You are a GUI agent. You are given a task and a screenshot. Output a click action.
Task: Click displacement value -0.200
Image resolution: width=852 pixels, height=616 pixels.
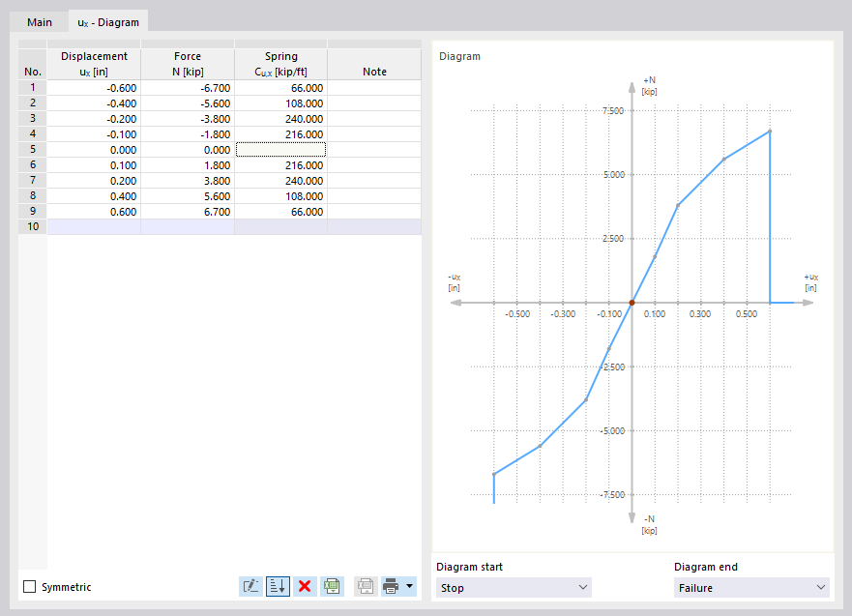94,119
